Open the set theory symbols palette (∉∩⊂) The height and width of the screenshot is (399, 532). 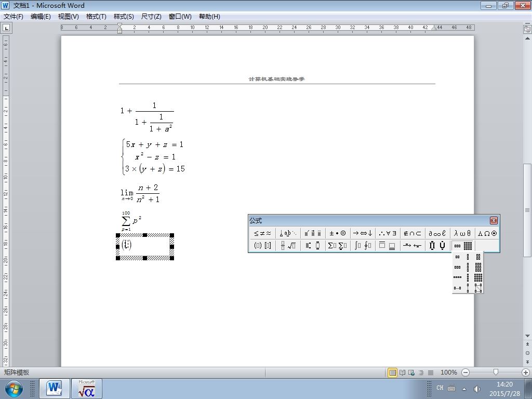tap(413, 233)
